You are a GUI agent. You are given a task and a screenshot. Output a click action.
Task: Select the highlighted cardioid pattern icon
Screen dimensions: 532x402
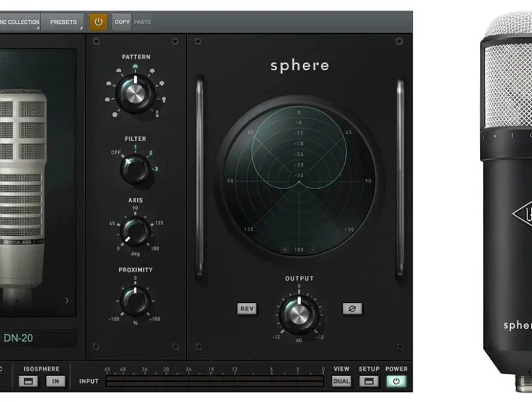click(135, 66)
